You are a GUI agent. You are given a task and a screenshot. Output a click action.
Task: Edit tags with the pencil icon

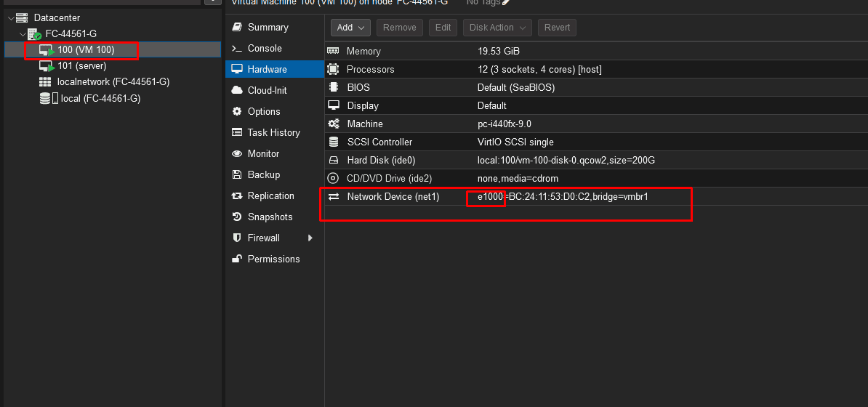pyautogui.click(x=506, y=2)
